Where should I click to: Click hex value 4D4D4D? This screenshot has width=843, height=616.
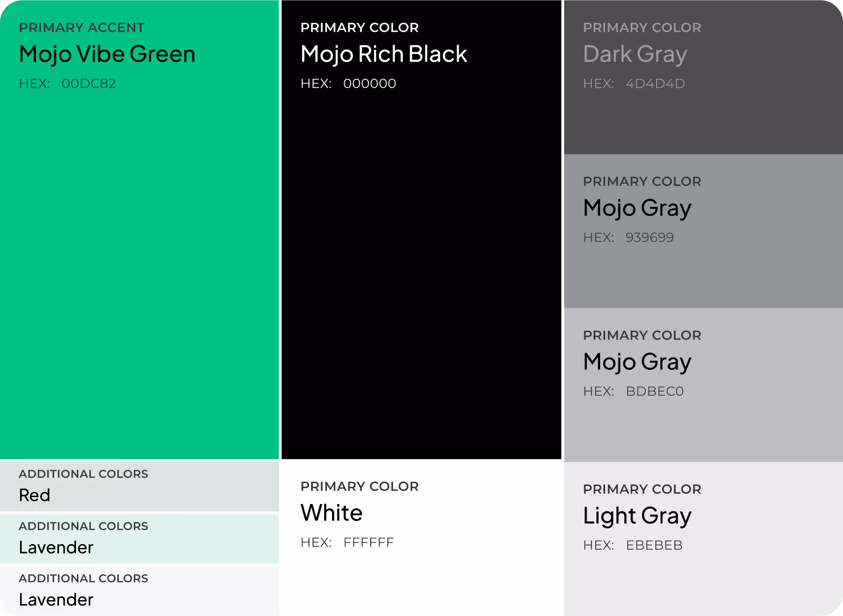click(655, 83)
